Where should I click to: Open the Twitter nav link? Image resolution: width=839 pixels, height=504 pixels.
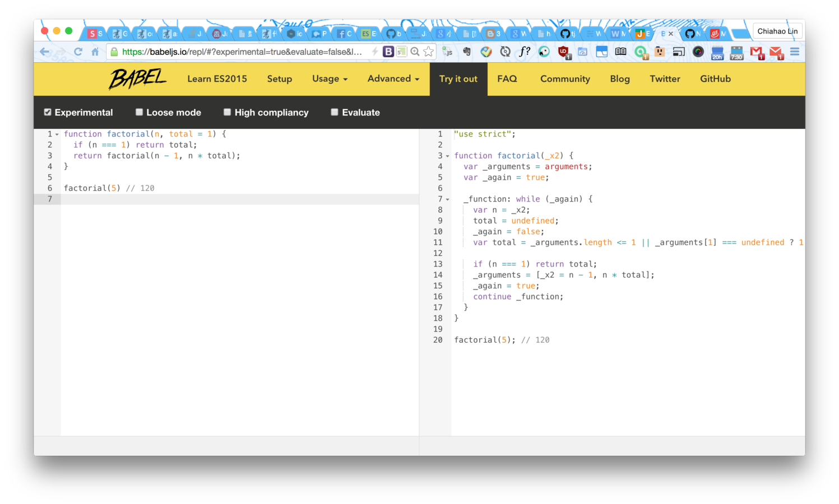coord(665,79)
